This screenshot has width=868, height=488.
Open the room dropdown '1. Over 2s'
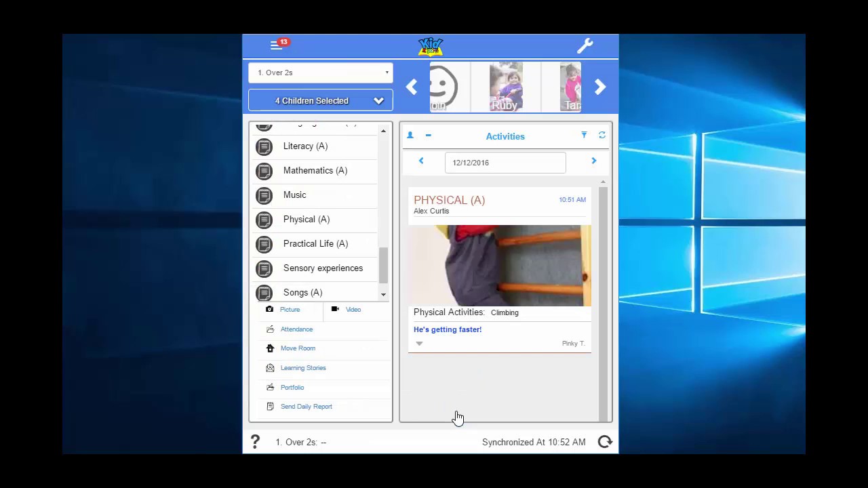coord(321,73)
